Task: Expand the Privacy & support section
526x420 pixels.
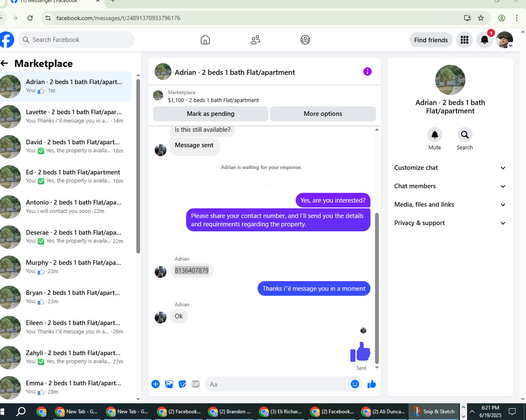Action: coord(450,223)
